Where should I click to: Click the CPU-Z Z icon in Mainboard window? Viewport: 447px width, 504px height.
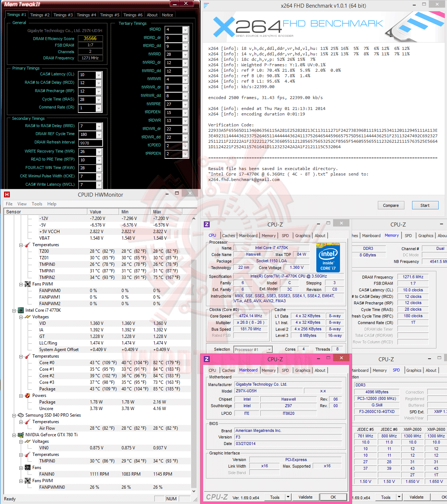(207, 359)
